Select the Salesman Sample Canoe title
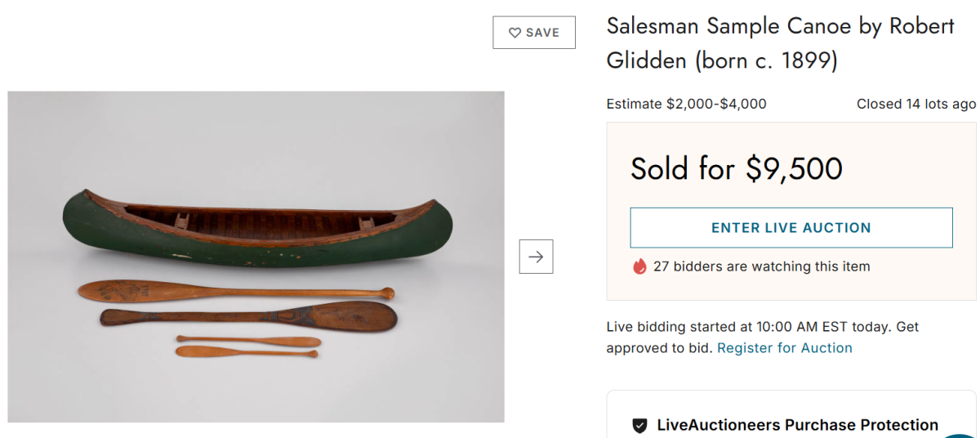 pos(780,42)
